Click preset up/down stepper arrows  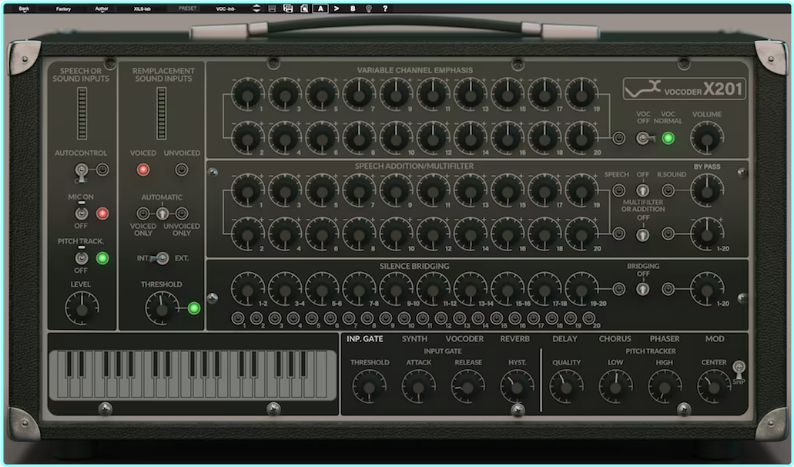(256, 9)
